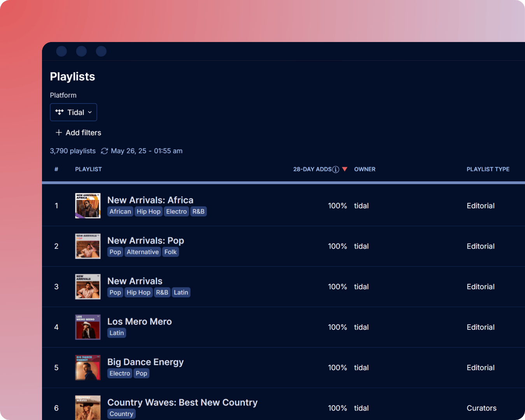Open the Los Mero Mero playlist
This screenshot has height=420, width=525.
coord(139,322)
